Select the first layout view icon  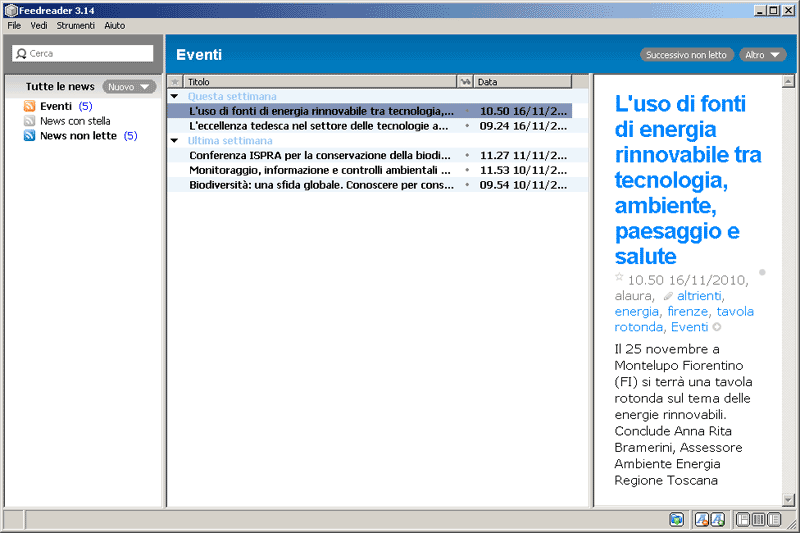point(742,519)
